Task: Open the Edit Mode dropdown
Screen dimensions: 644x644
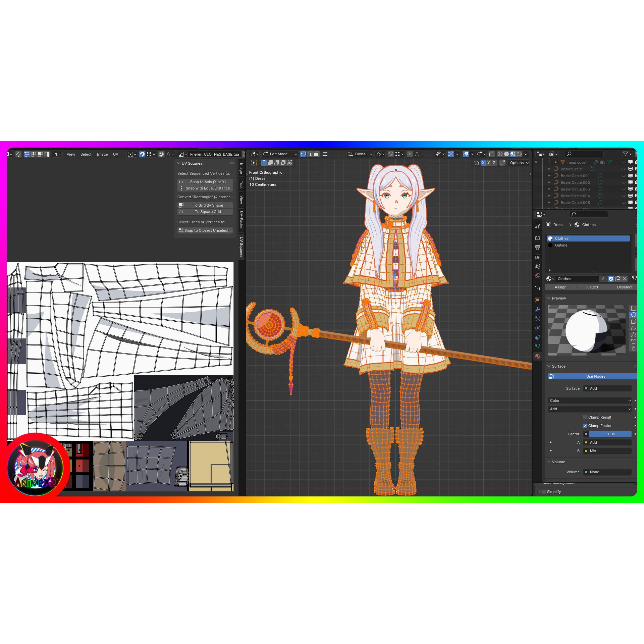Action: tap(280, 154)
